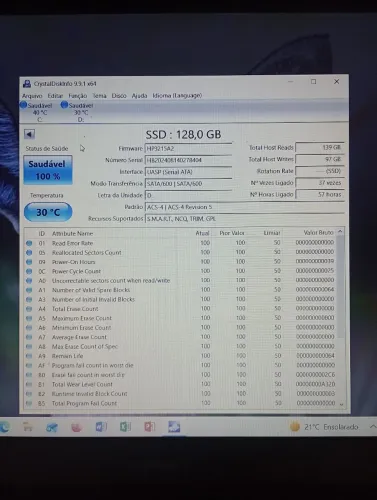
Task: Click the status dot for Total Wear Level Count
Action: 29,384
